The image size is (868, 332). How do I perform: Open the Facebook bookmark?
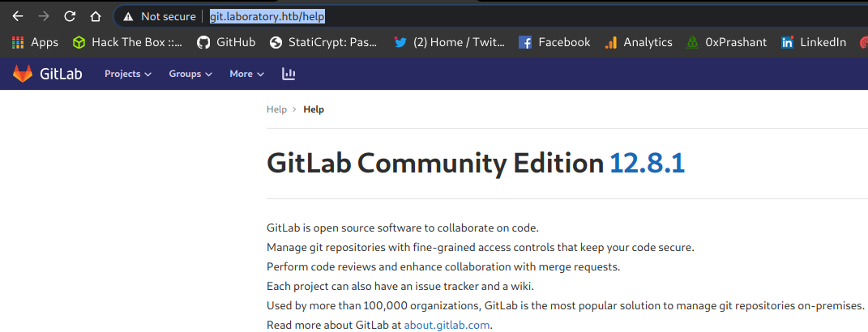(x=555, y=42)
